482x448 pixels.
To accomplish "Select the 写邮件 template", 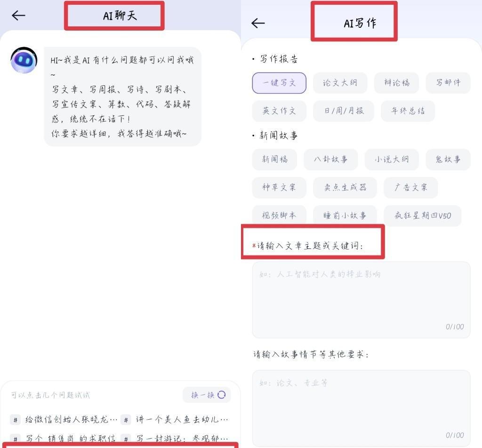I will point(448,83).
